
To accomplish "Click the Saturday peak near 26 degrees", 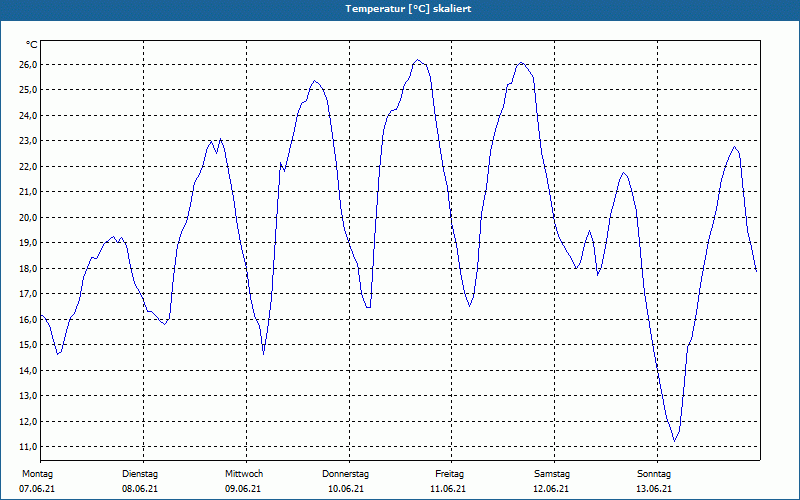I will coord(521,63).
